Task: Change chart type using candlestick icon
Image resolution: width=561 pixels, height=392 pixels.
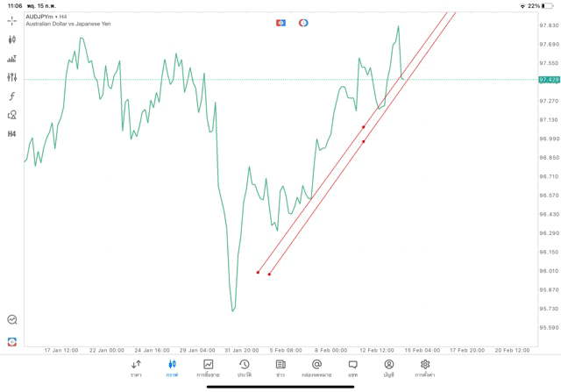Action: pyautogui.click(x=12, y=39)
